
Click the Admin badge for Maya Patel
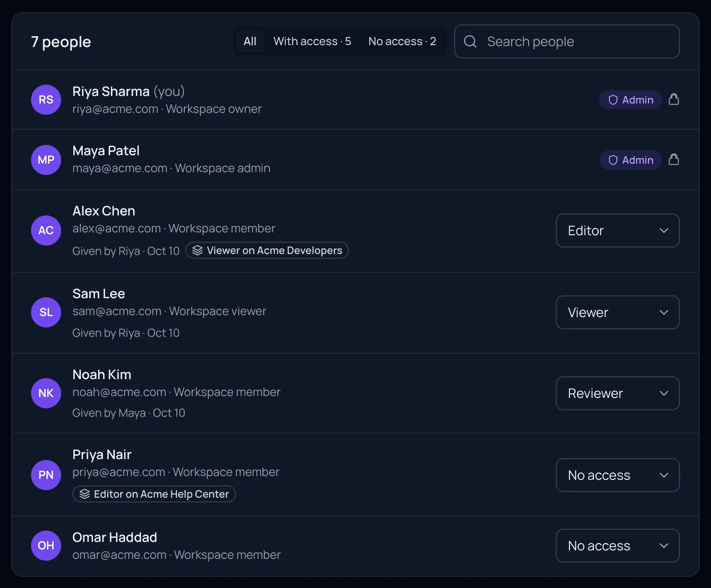631,160
